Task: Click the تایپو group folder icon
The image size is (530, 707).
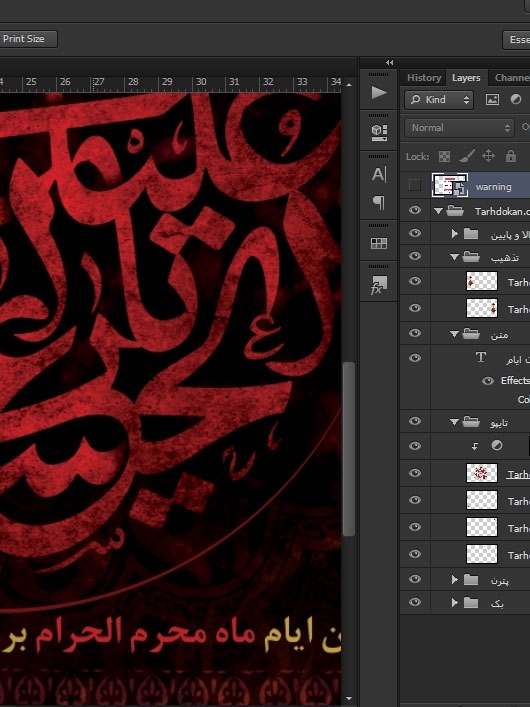Action: tap(471, 422)
